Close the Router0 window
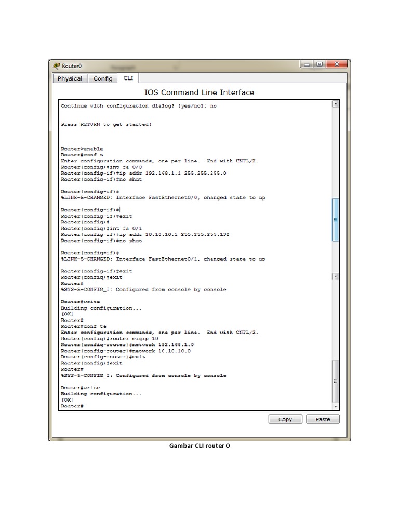This screenshot has height=532, width=399. [x=337, y=64]
